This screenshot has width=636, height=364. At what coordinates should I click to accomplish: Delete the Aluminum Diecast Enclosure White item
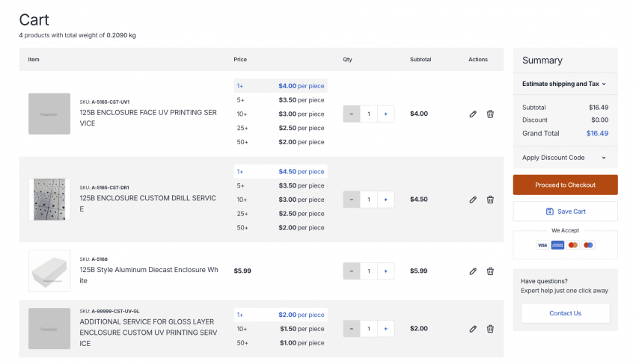coord(490,271)
